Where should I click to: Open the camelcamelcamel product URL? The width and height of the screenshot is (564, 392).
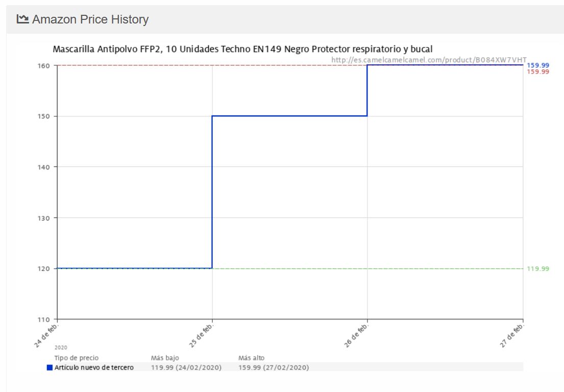429,60
